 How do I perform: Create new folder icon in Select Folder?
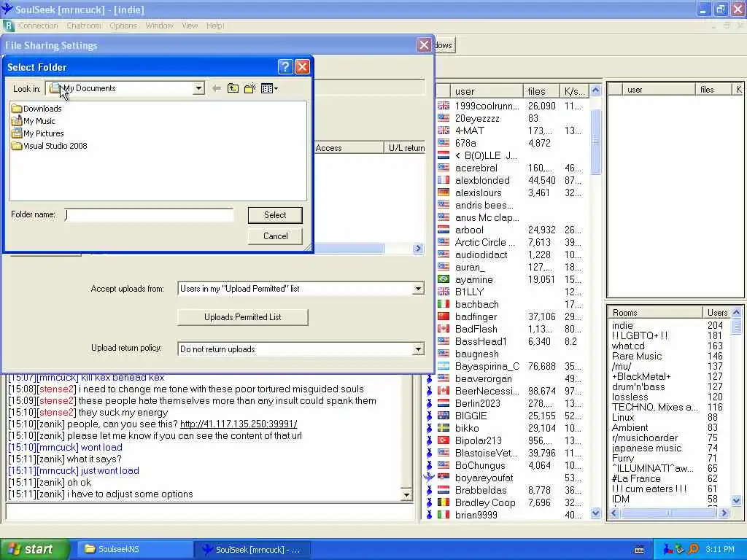[x=249, y=88]
